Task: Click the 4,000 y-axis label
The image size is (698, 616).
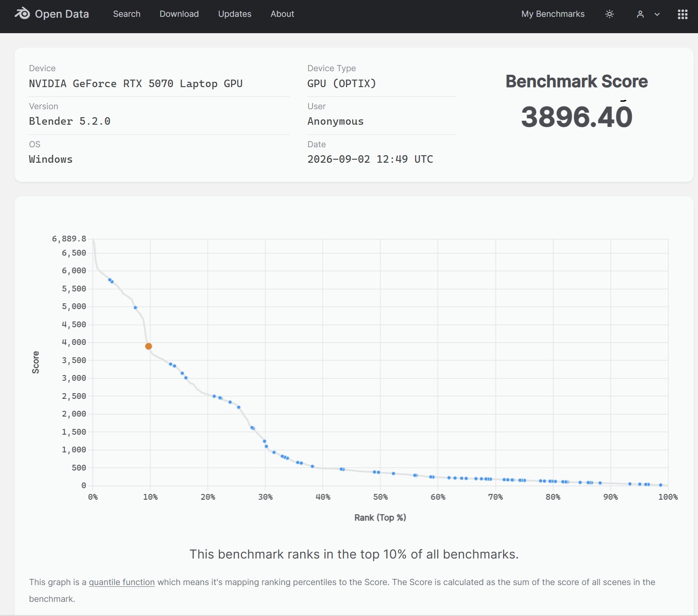Action: pyautogui.click(x=74, y=342)
